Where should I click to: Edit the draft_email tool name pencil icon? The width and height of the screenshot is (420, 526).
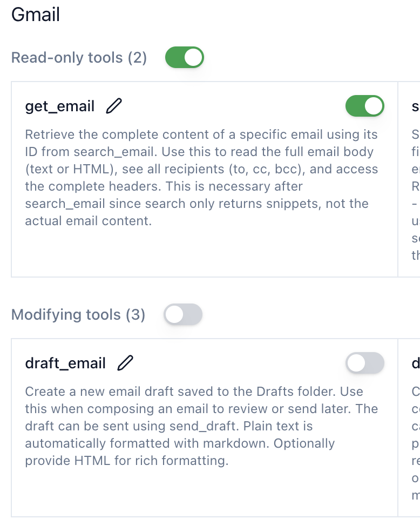(125, 363)
